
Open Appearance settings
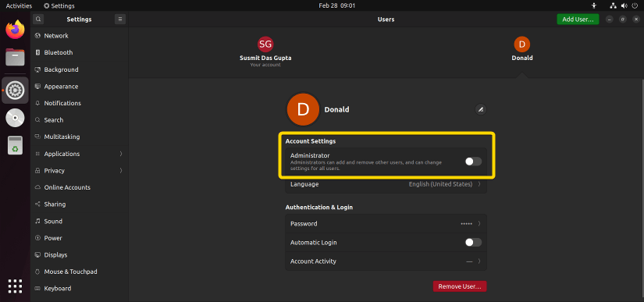80,87
